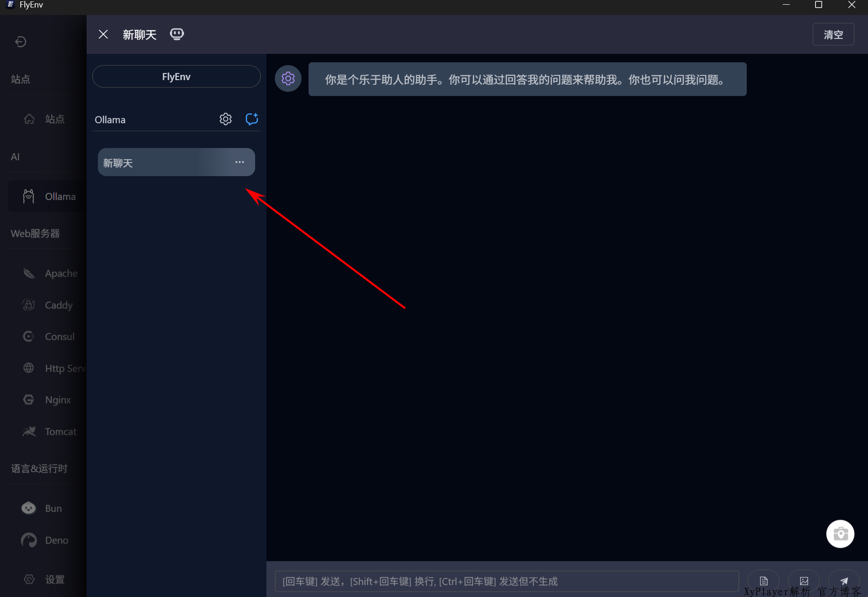Attach a file using document icon
The width and height of the screenshot is (868, 597).
pyautogui.click(x=764, y=581)
